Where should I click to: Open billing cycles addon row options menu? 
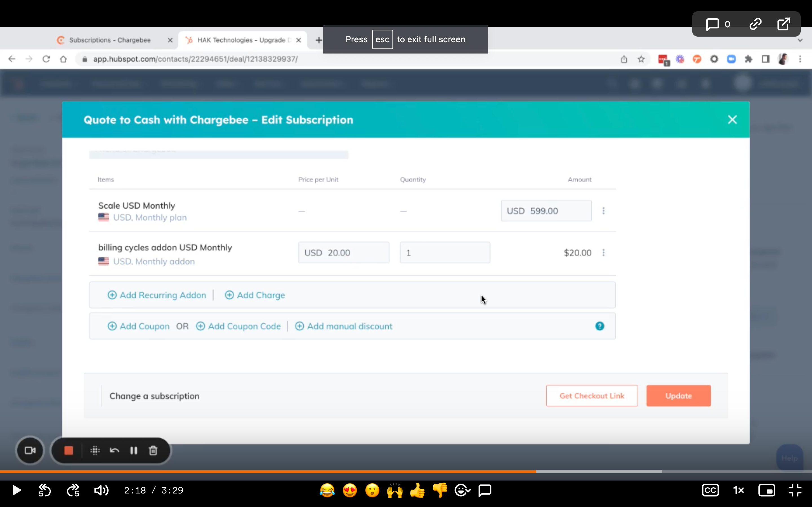pos(603,252)
